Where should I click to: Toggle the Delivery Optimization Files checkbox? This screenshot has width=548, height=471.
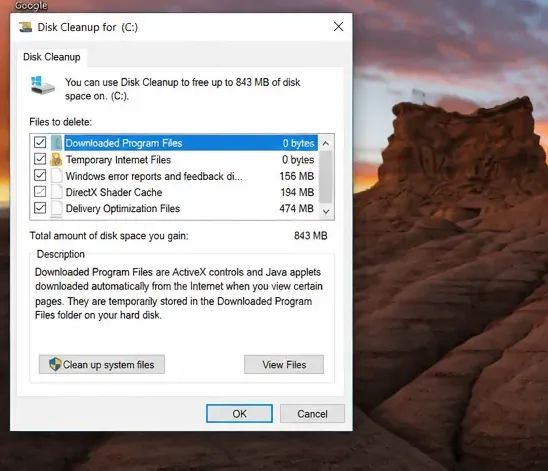[40, 208]
